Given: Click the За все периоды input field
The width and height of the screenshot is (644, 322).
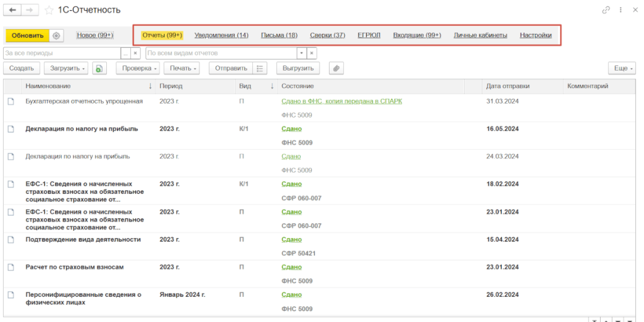Looking at the screenshot, I should pos(62,53).
